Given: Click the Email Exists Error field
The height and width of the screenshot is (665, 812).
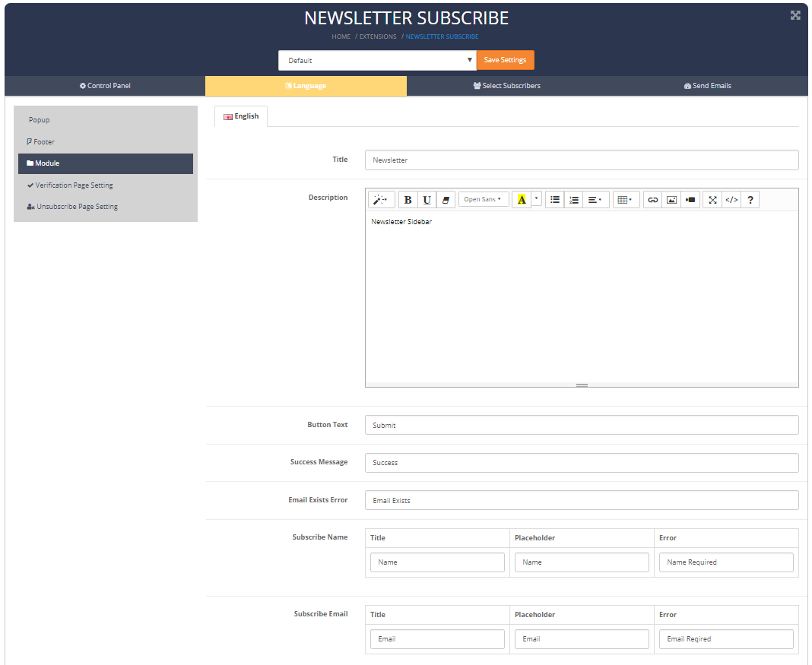Looking at the screenshot, I should [x=582, y=500].
